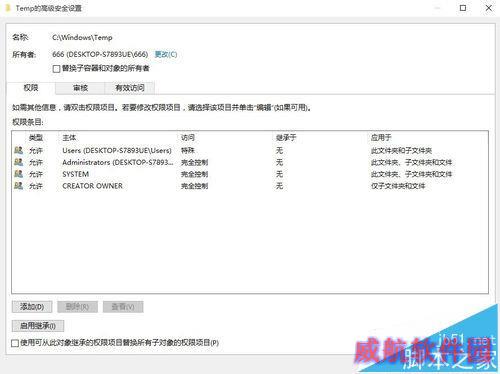Enable replacing all child object permission entries

coord(15,343)
